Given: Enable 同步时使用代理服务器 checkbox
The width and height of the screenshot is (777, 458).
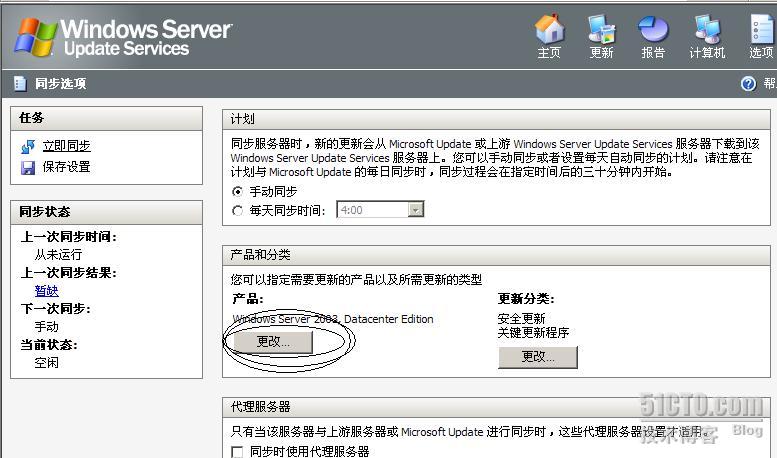Looking at the screenshot, I should tap(237, 452).
